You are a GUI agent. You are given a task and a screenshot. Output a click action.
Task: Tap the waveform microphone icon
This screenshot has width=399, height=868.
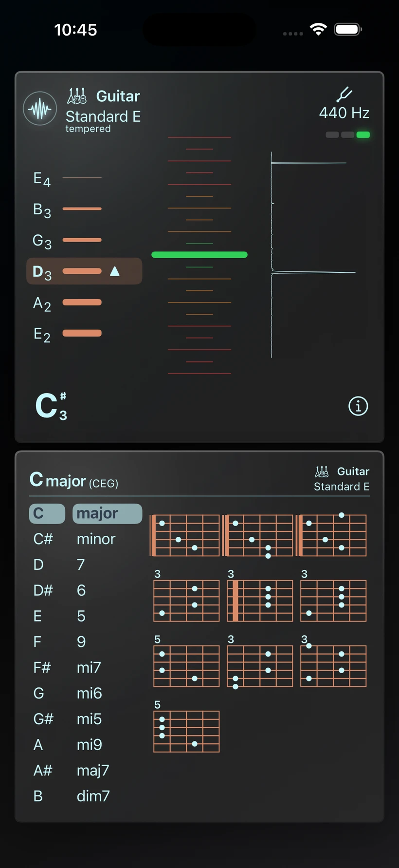click(40, 109)
